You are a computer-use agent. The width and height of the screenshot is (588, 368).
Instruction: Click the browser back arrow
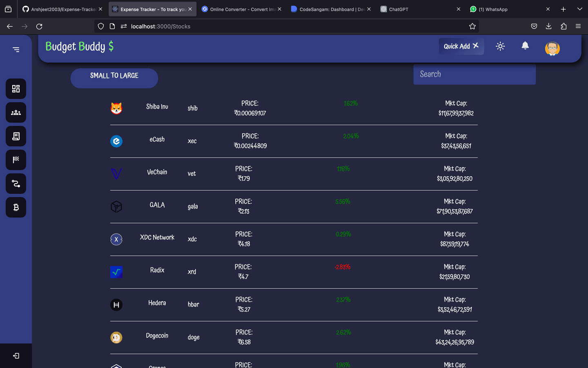tap(10, 26)
